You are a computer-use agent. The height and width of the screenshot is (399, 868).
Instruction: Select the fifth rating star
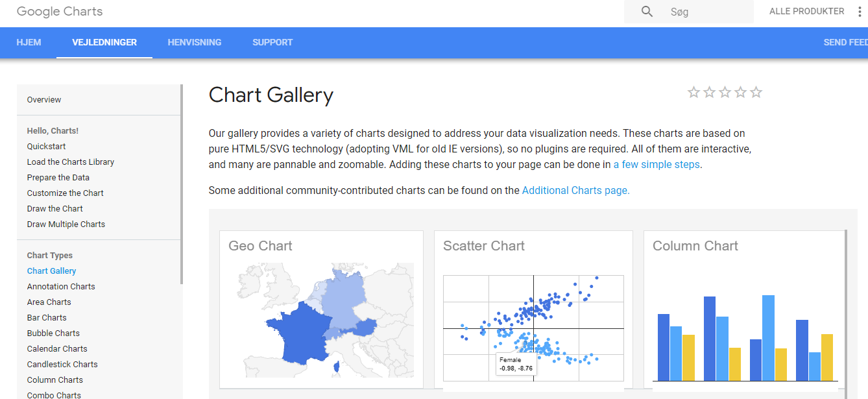(756, 92)
